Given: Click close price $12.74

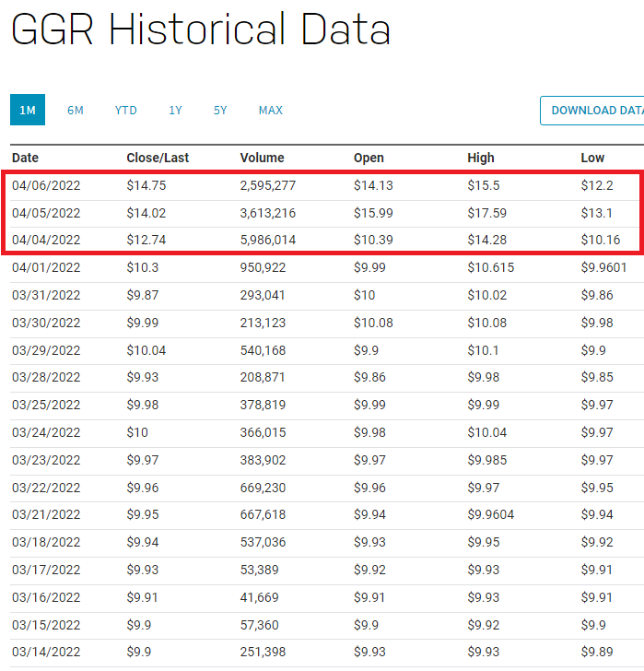Looking at the screenshot, I should coord(146,240).
